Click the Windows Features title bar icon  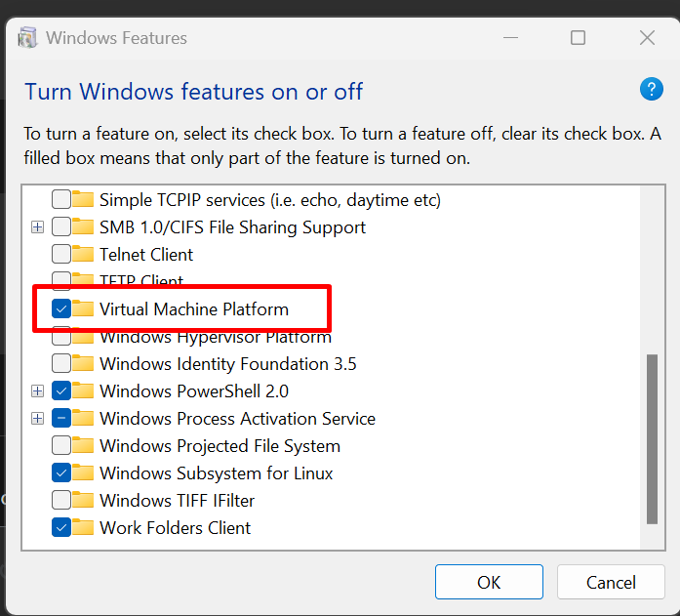(27, 38)
